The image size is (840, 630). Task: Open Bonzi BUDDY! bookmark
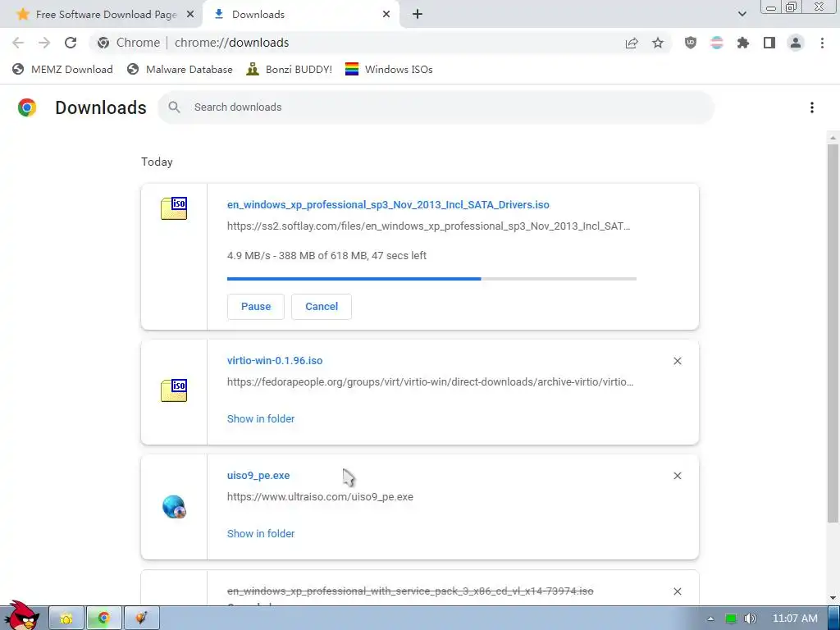tap(290, 69)
